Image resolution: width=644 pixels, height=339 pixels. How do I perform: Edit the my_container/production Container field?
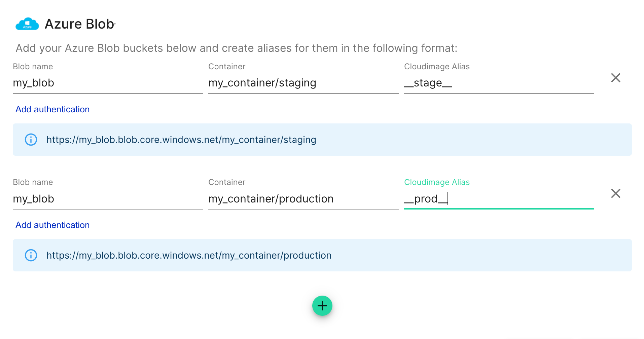coord(303,199)
